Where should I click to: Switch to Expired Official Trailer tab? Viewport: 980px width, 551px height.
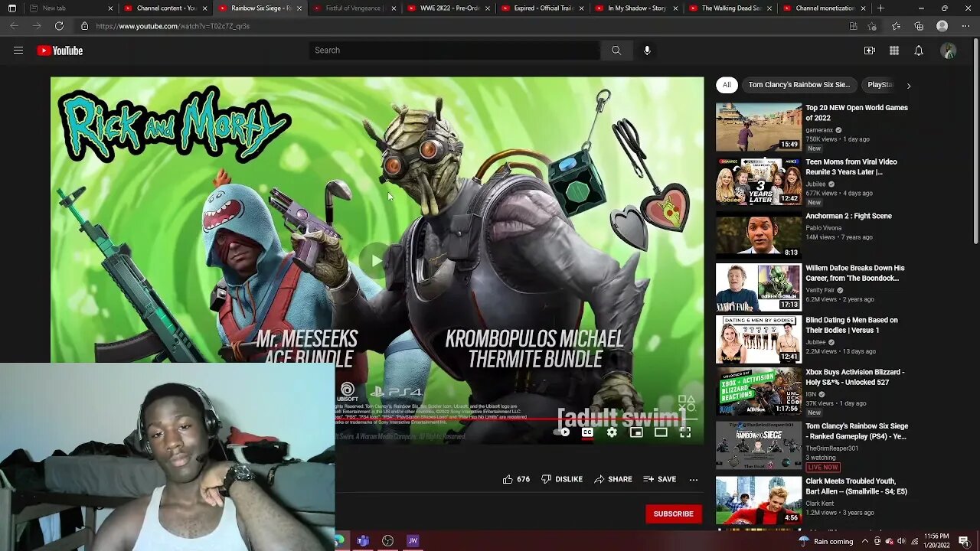pos(543,8)
